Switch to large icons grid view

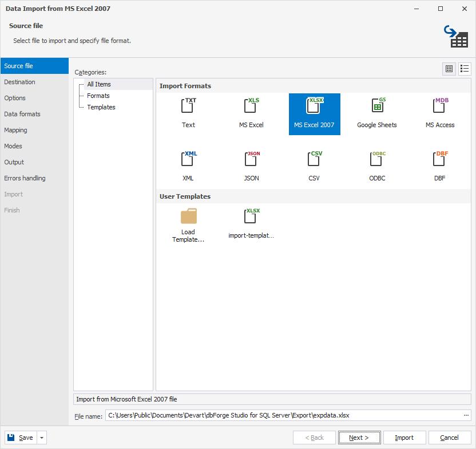click(449, 69)
